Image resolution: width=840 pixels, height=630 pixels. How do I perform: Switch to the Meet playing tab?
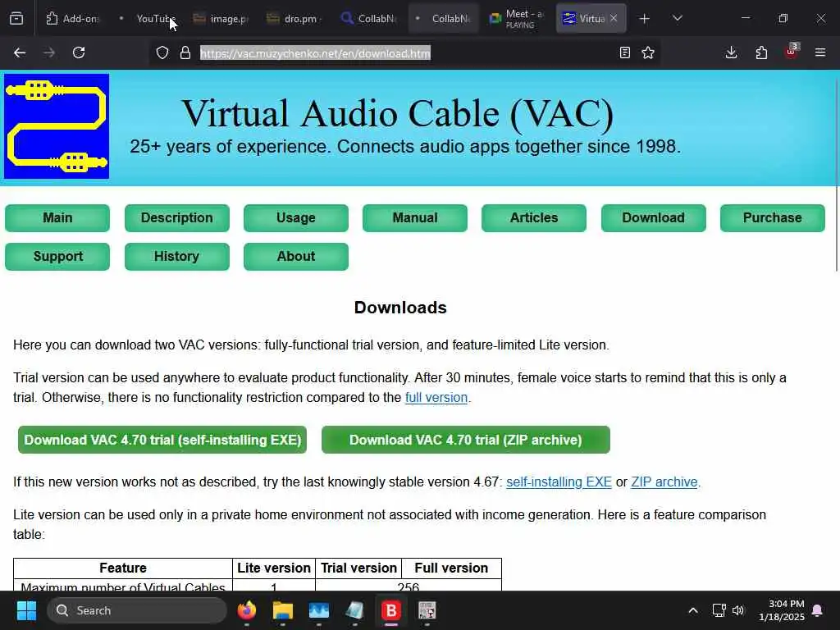[x=517, y=19]
